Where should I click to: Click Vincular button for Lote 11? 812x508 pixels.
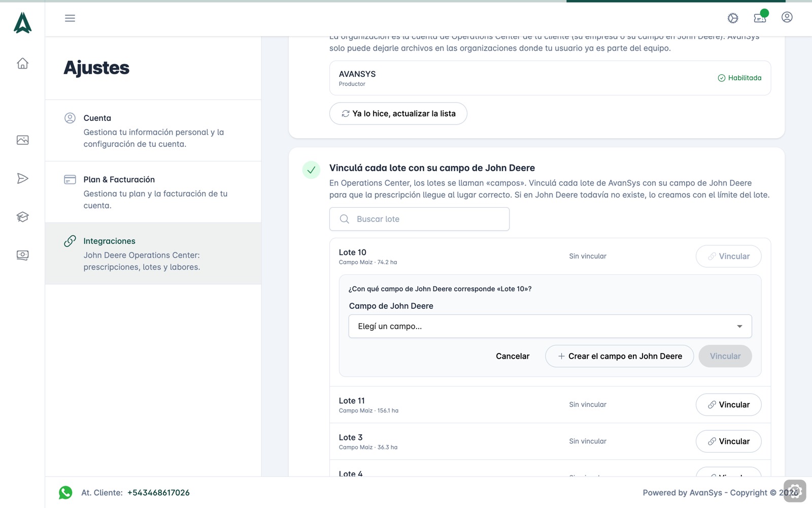click(729, 405)
